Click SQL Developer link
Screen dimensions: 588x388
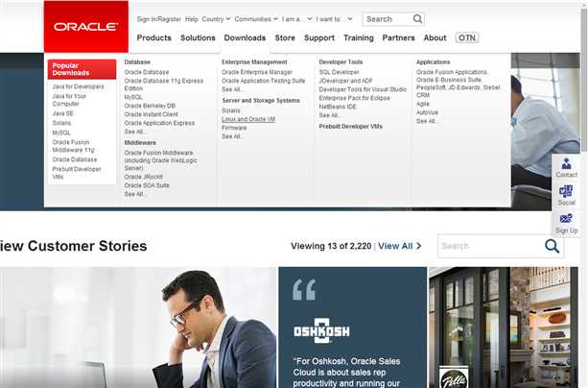[x=339, y=72]
